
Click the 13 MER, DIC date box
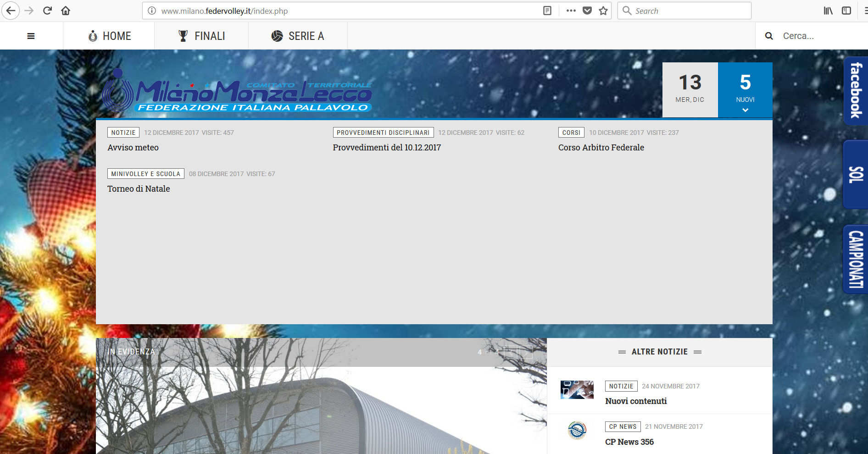tap(690, 90)
